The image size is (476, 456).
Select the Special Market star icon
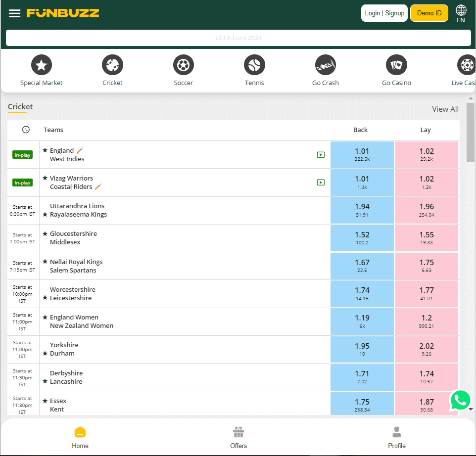coord(42,65)
